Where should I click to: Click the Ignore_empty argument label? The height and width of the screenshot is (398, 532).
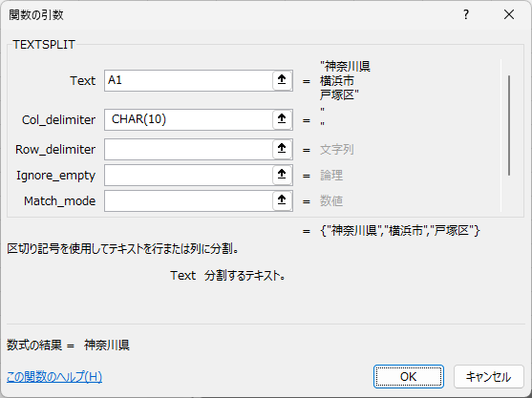56,176
